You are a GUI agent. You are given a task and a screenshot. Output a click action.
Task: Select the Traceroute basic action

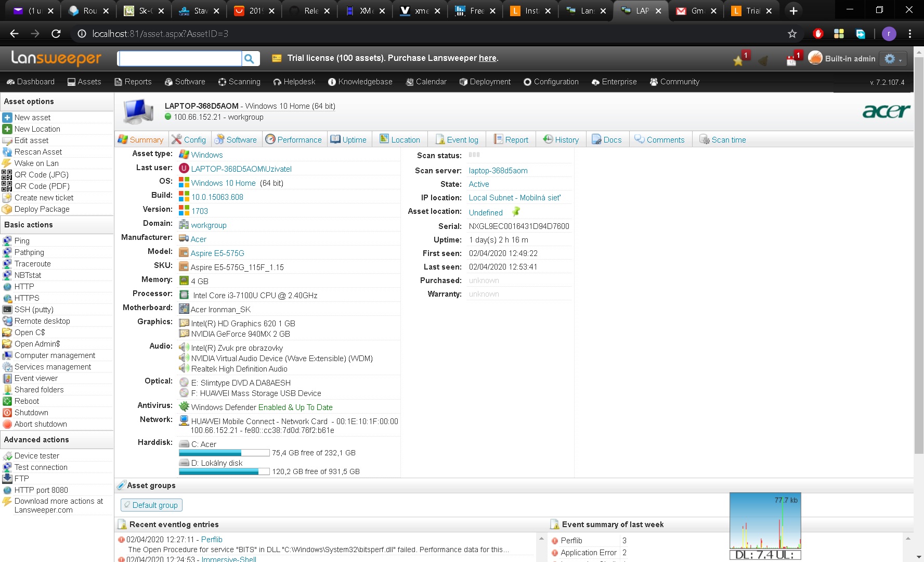32,264
